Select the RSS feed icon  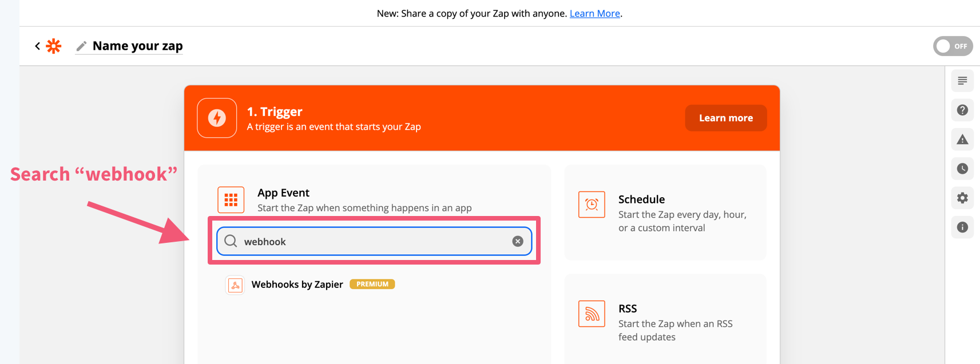pyautogui.click(x=592, y=314)
